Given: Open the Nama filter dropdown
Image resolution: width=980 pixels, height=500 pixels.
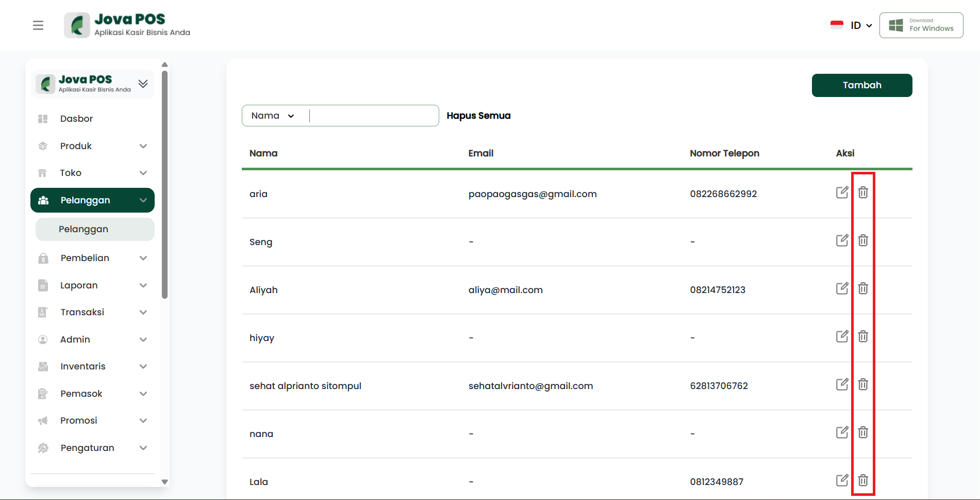Looking at the screenshot, I should pyautogui.click(x=273, y=116).
